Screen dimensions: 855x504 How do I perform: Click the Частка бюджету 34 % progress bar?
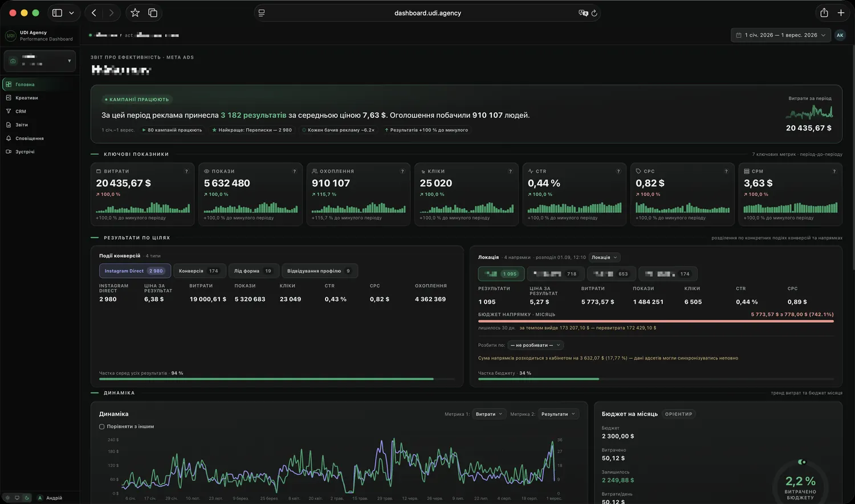656,379
